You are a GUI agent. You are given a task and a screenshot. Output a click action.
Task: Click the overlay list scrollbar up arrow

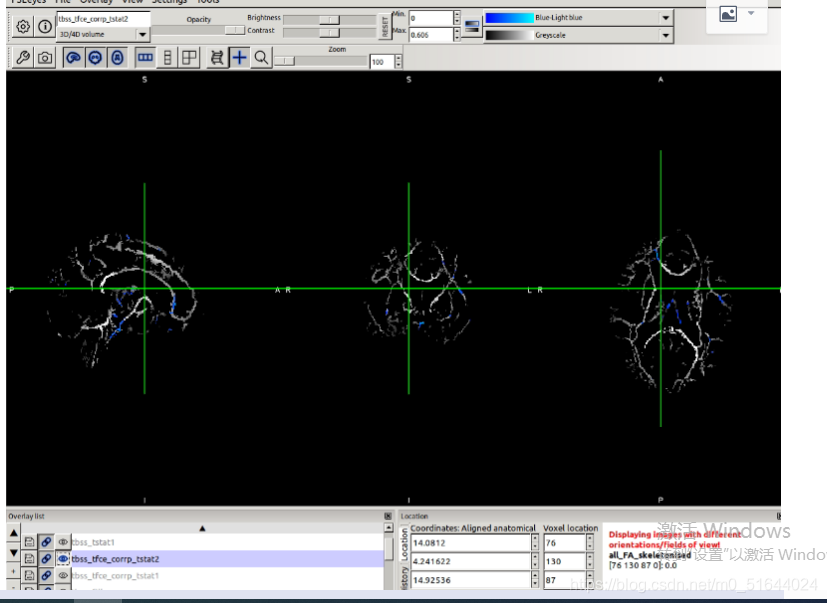(x=389, y=528)
